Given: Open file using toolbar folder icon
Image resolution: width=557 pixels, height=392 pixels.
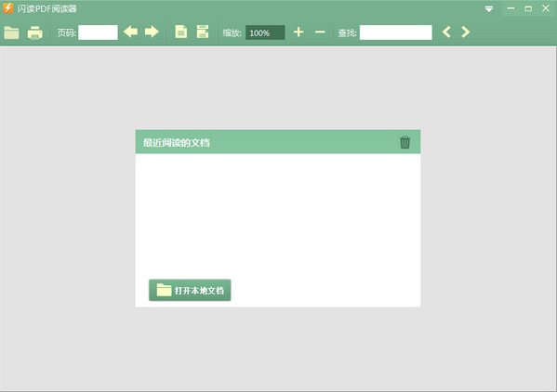Looking at the screenshot, I should click(x=11, y=33).
